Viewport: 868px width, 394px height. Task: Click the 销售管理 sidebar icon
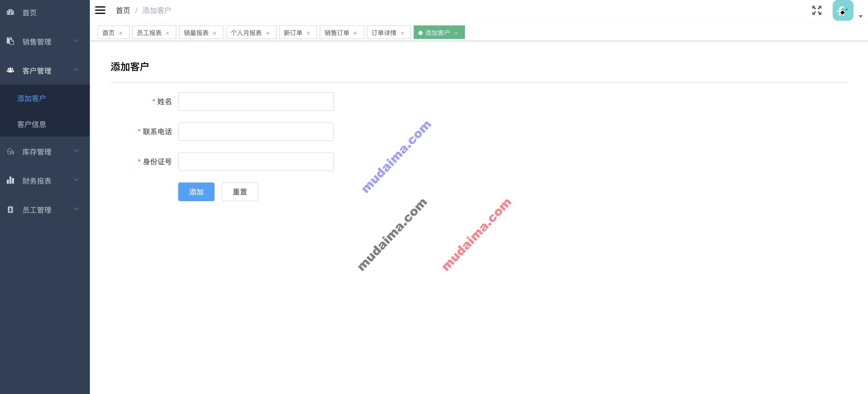pos(10,41)
